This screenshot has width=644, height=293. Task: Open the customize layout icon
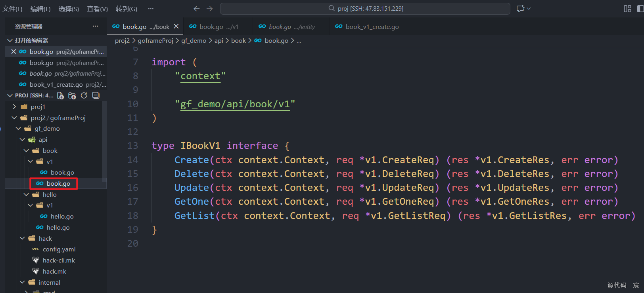coord(627,9)
